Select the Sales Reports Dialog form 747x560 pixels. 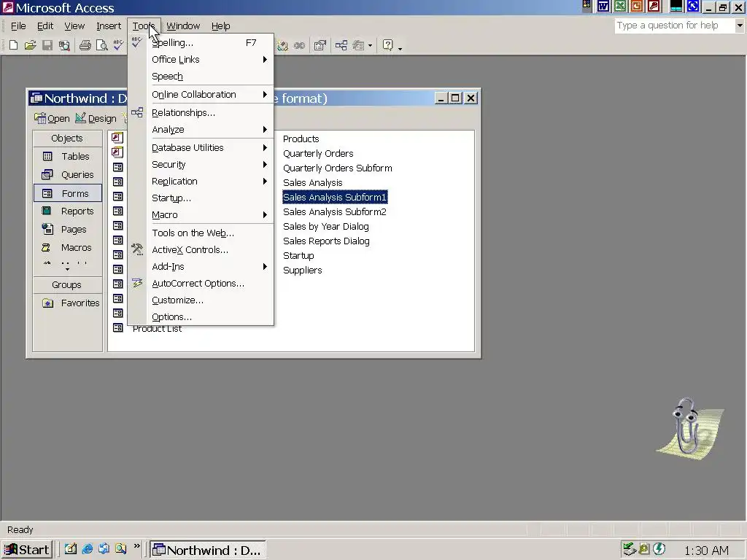326,241
